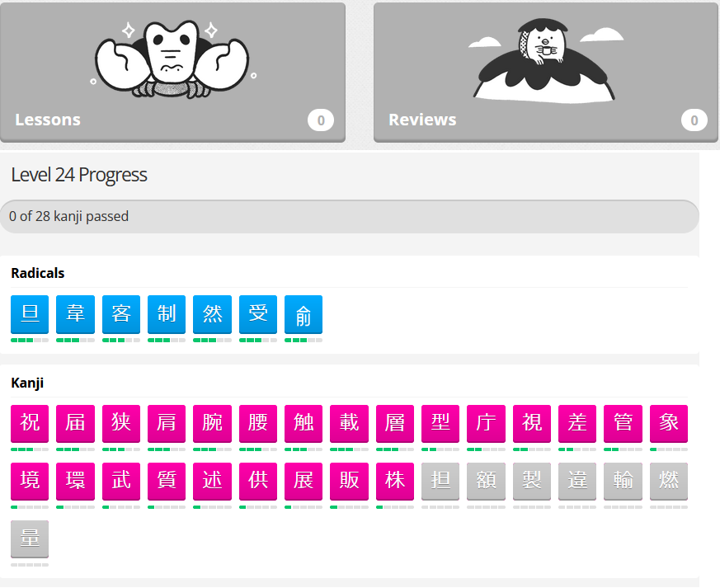Open the 株 kanji tile

tap(395, 482)
